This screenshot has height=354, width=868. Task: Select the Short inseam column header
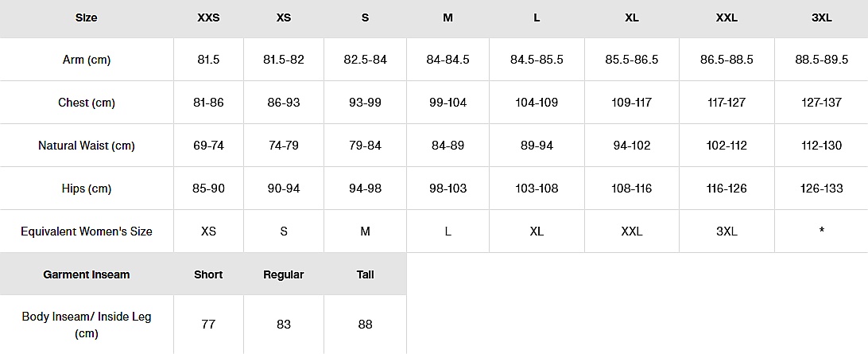click(208, 274)
